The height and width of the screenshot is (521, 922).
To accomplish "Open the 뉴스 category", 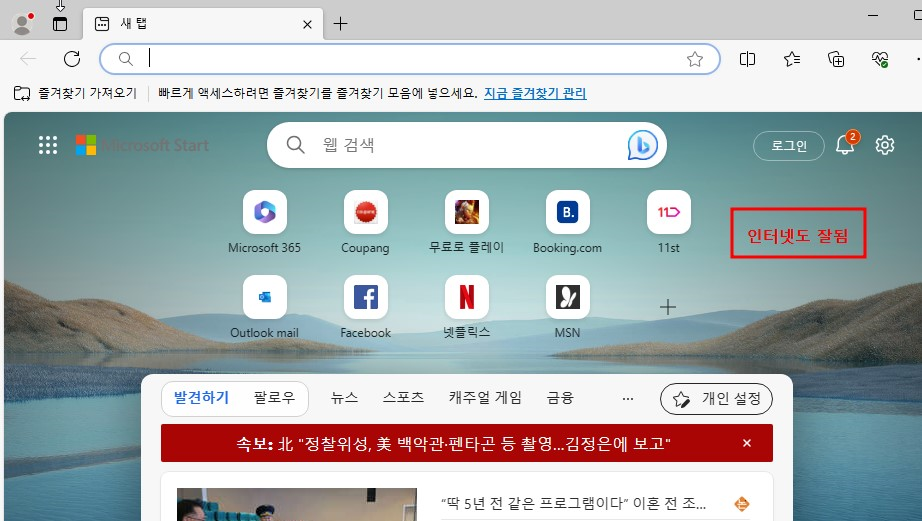I will pos(344,398).
